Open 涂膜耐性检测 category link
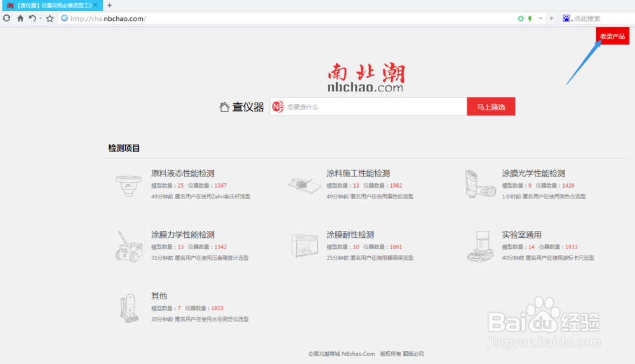 351,235
